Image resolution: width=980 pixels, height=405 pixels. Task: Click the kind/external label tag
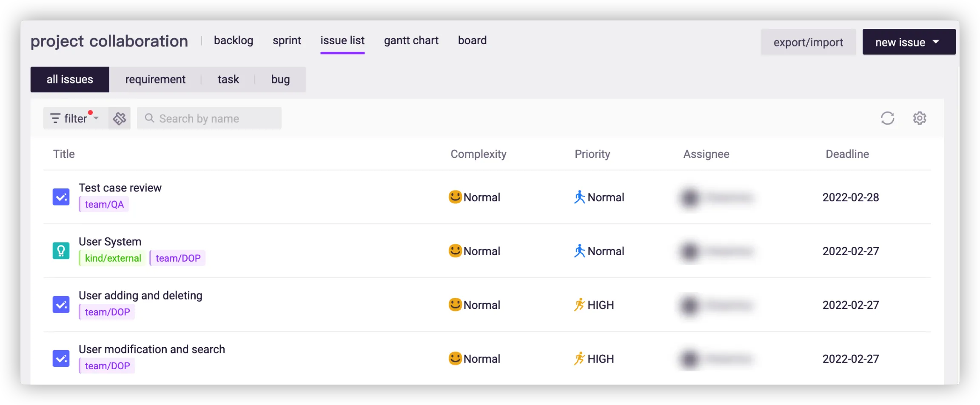tap(113, 258)
